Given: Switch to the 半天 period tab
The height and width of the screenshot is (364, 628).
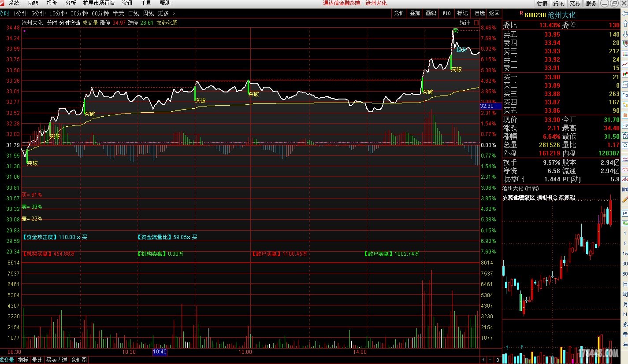Looking at the screenshot, I should coord(118,13).
